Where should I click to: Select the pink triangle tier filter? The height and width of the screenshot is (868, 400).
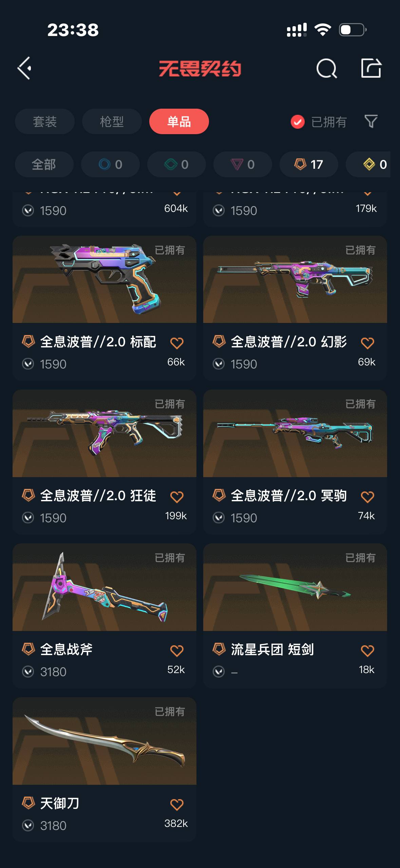(243, 164)
